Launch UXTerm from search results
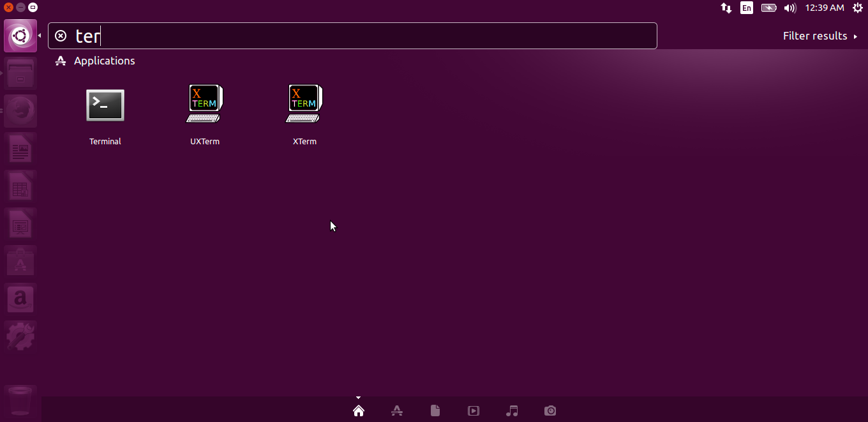Screen dimensions: 868x422 pos(205,104)
